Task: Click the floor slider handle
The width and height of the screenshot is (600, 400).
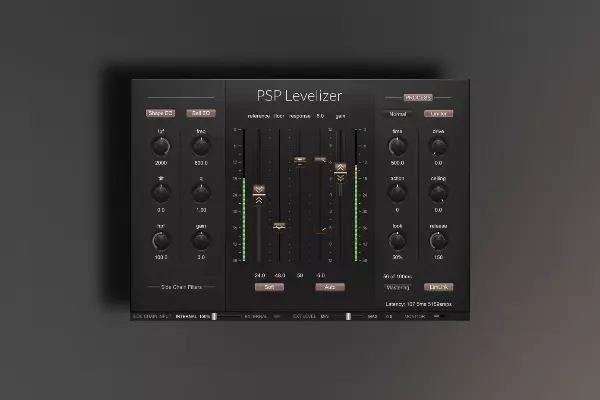Action: pyautogui.click(x=279, y=227)
